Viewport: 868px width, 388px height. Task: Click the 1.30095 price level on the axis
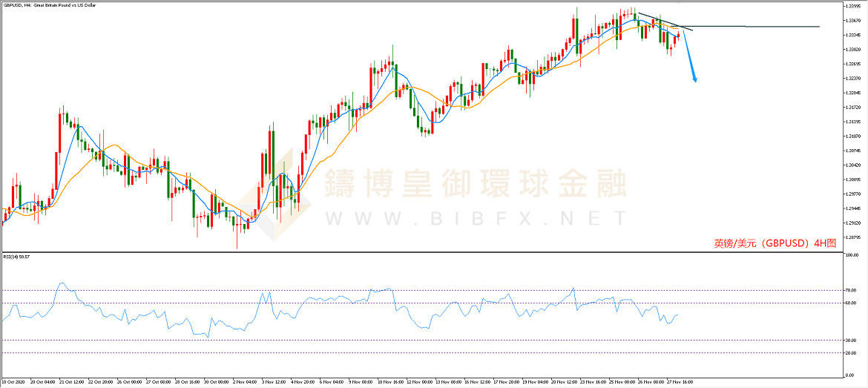coord(852,180)
